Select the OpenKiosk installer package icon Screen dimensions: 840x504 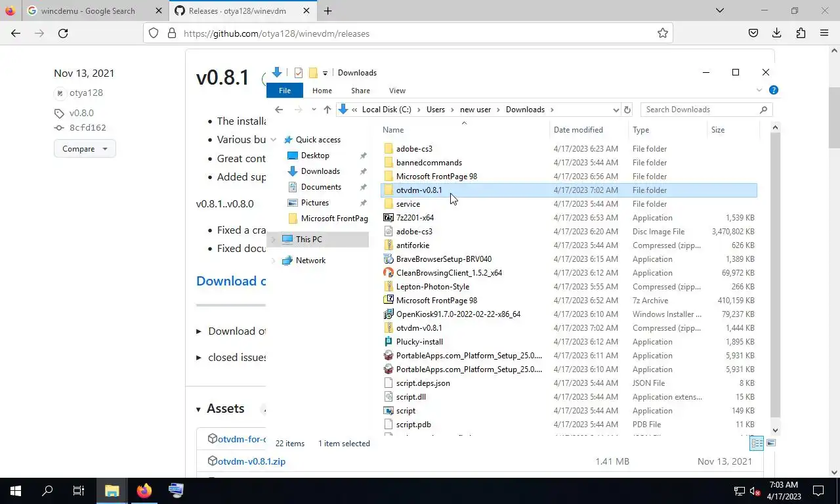(x=388, y=314)
